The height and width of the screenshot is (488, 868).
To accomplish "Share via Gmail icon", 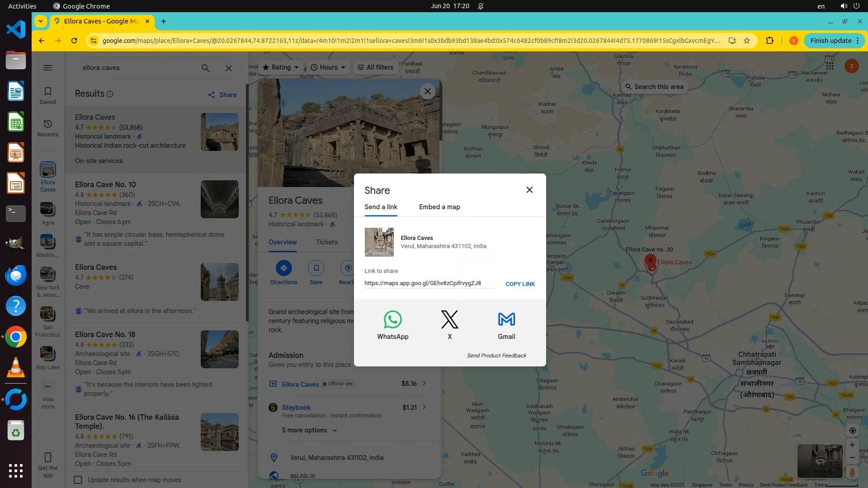I will point(506,319).
